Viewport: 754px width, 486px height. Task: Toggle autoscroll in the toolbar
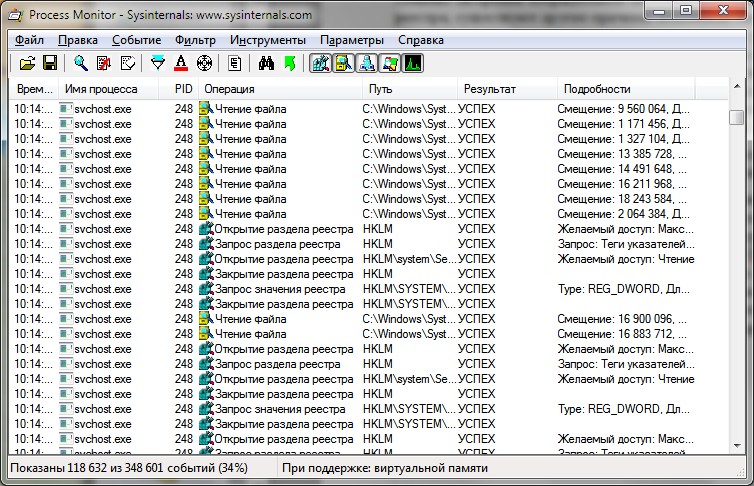click(x=104, y=63)
